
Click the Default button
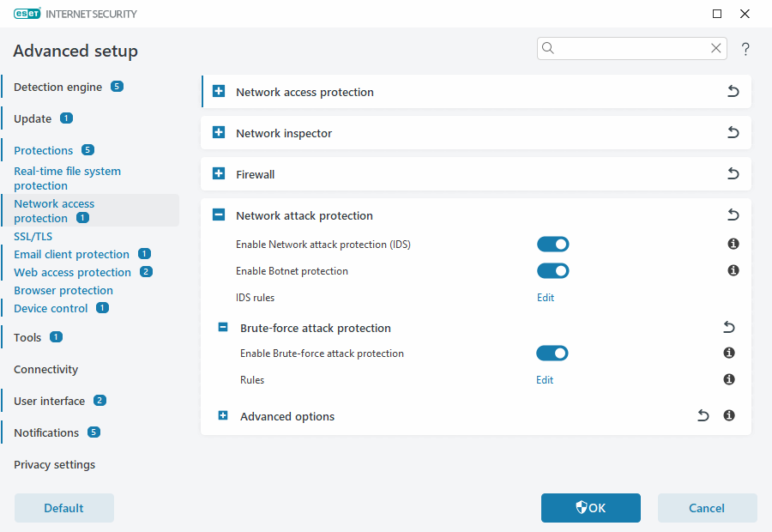click(64, 508)
